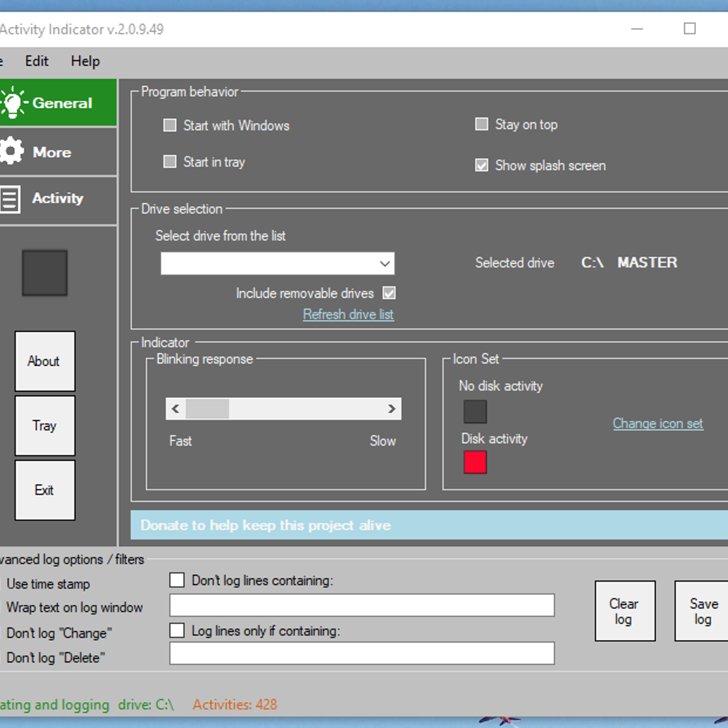The width and height of the screenshot is (728, 728).
Task: Click the right arrow of blinking slider
Action: tap(391, 409)
